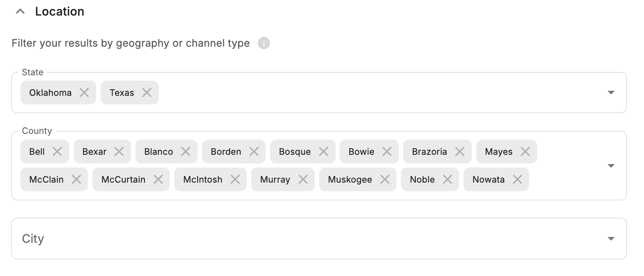Collapse the Location section chevron
The height and width of the screenshot is (276, 644).
(x=20, y=12)
